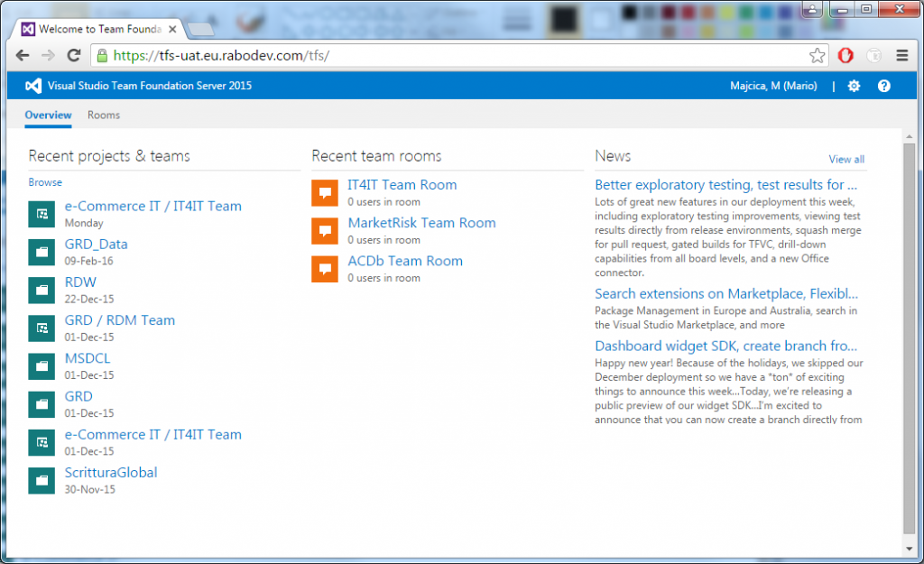924x564 pixels.
Task: Open the GRD_Data project
Action: click(x=96, y=244)
